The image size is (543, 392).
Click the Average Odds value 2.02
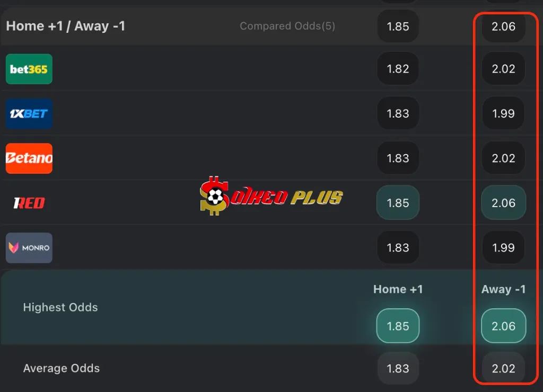tap(502, 368)
